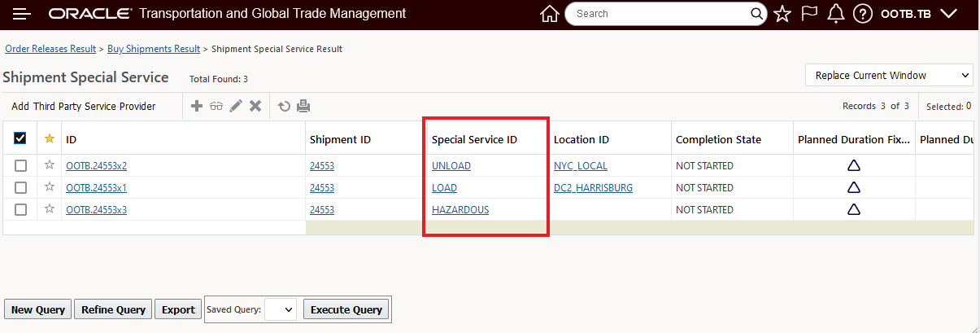This screenshot has height=333, width=980.
Task: Go to the Home page icon
Action: 550,14
